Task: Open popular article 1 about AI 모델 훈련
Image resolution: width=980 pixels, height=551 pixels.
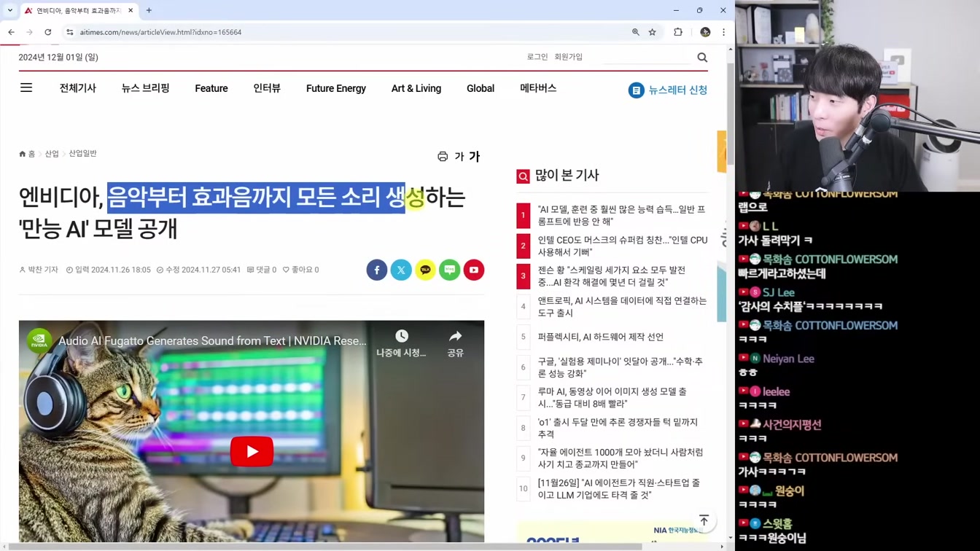Action: point(621,215)
